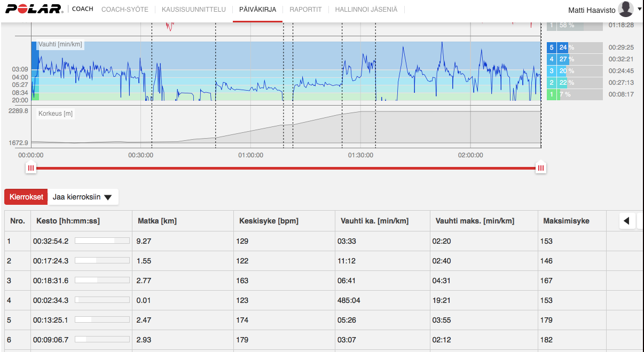Click the right timeline range handle
This screenshot has width=644, height=352.
(x=541, y=167)
